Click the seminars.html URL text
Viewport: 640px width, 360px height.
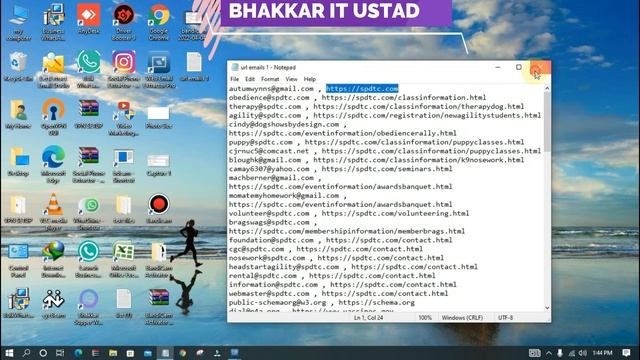tap(387, 169)
